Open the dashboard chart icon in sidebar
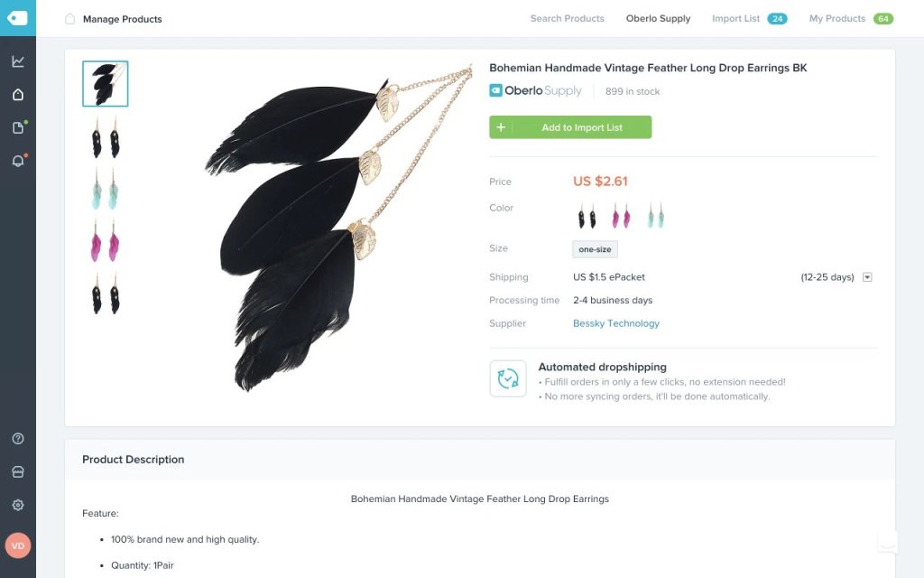 [18, 61]
